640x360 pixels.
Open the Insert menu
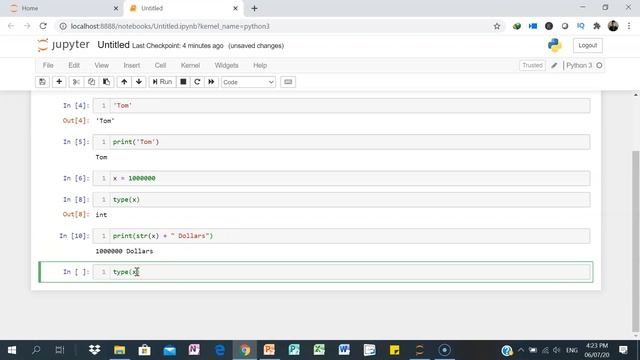coord(132,65)
